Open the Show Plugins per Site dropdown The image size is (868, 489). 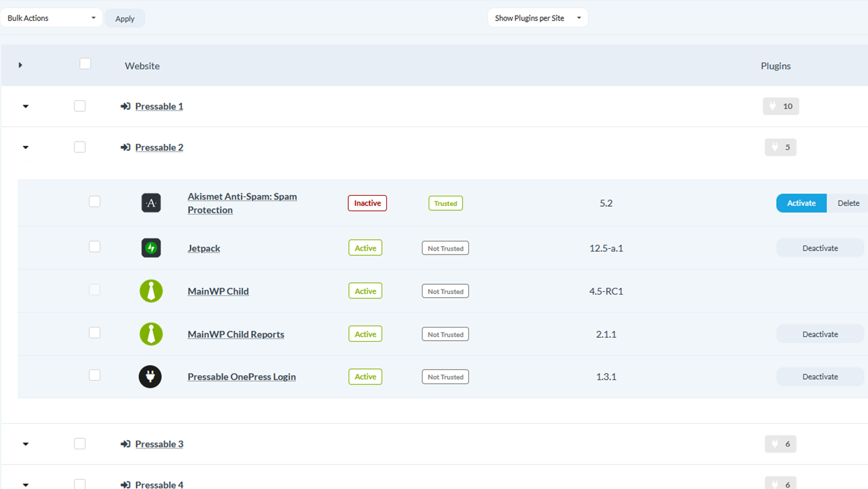click(538, 18)
